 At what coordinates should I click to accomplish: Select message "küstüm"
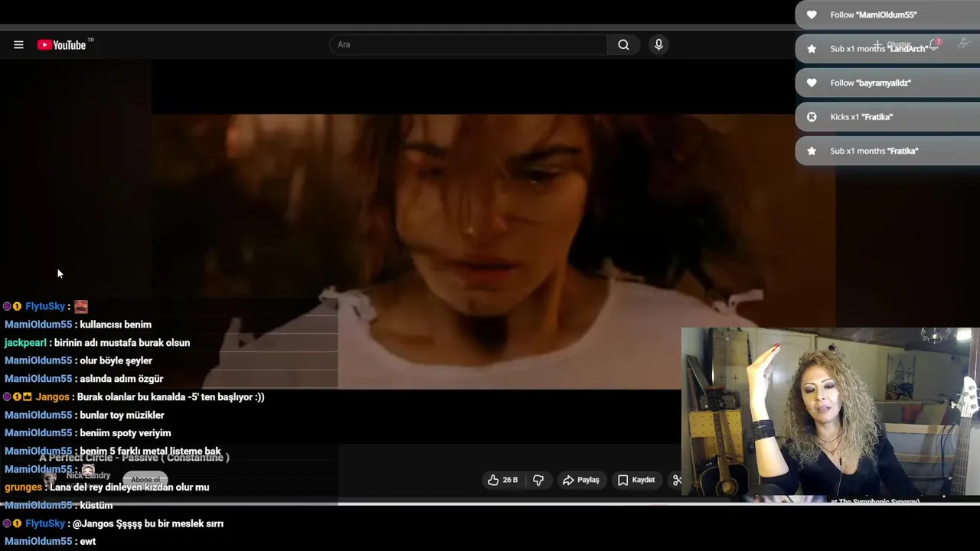point(96,506)
